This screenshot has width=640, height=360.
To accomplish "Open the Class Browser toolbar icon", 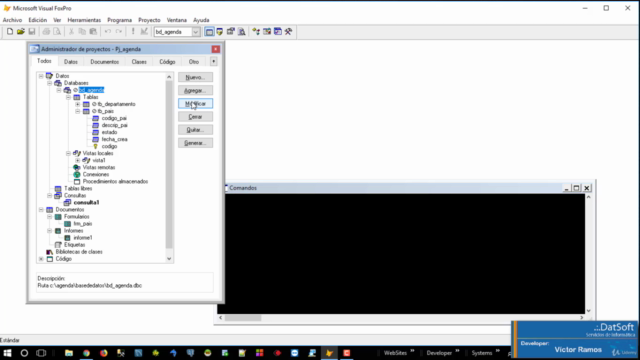I will (256, 31).
